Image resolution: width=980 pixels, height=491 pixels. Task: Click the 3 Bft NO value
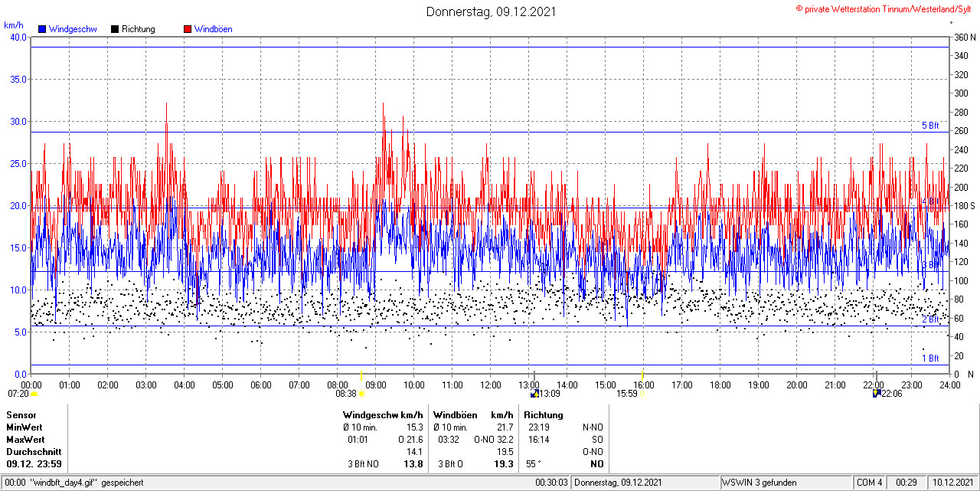(x=364, y=464)
